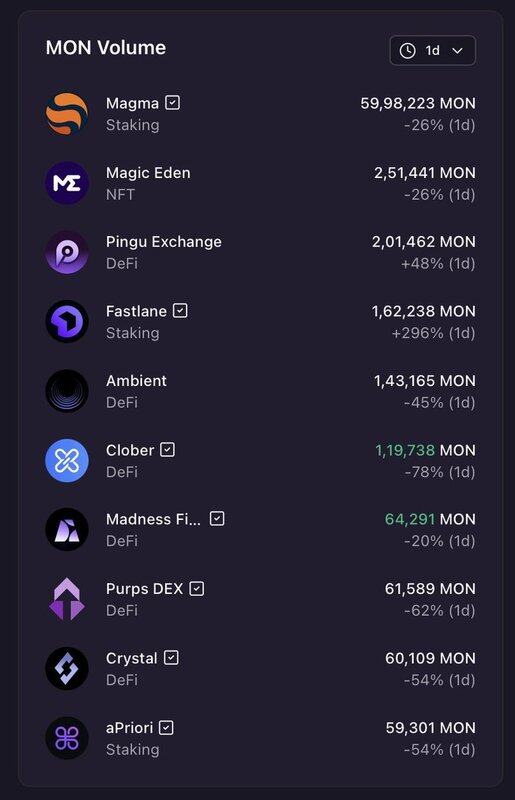The image size is (515, 800).
Task: Click the Fastlane project icon
Action: click(67, 322)
